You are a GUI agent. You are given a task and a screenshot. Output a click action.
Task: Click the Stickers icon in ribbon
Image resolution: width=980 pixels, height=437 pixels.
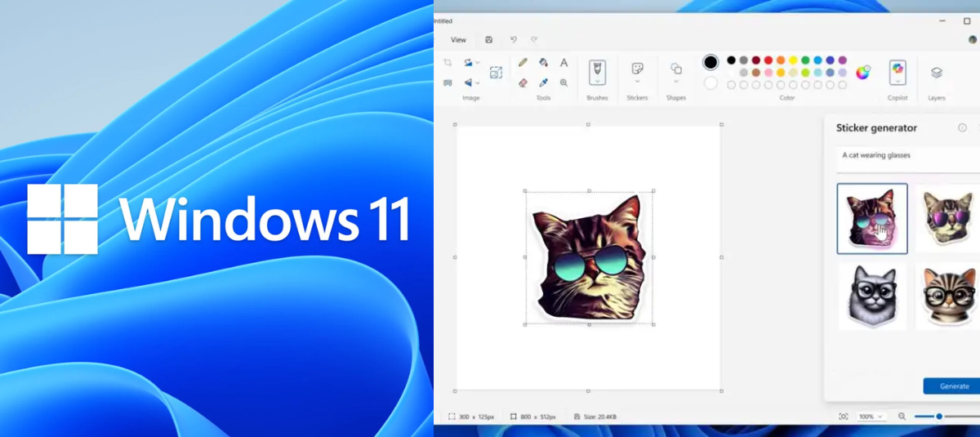[638, 68]
